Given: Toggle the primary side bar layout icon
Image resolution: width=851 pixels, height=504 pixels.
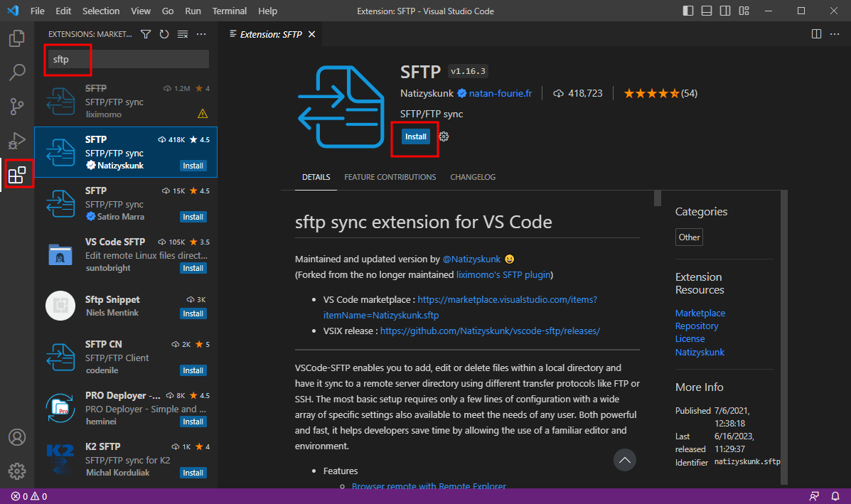Looking at the screenshot, I should [687, 11].
